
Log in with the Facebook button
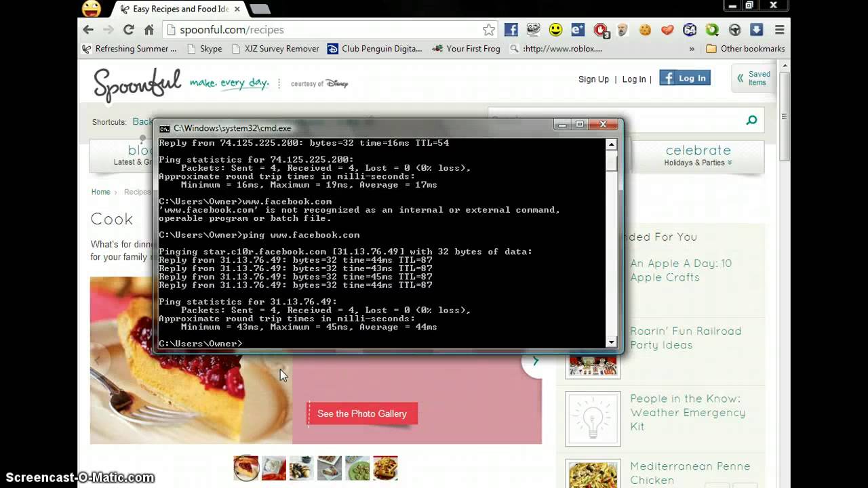point(685,78)
